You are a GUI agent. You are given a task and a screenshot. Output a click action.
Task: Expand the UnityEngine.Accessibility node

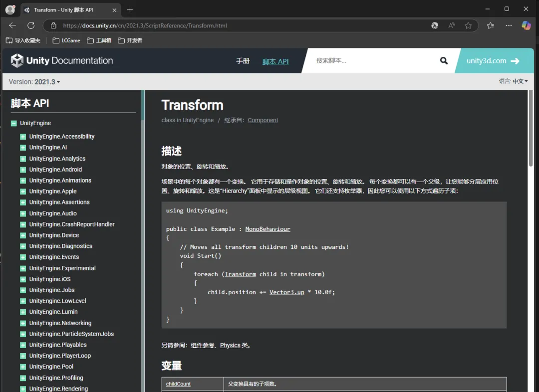tap(23, 137)
